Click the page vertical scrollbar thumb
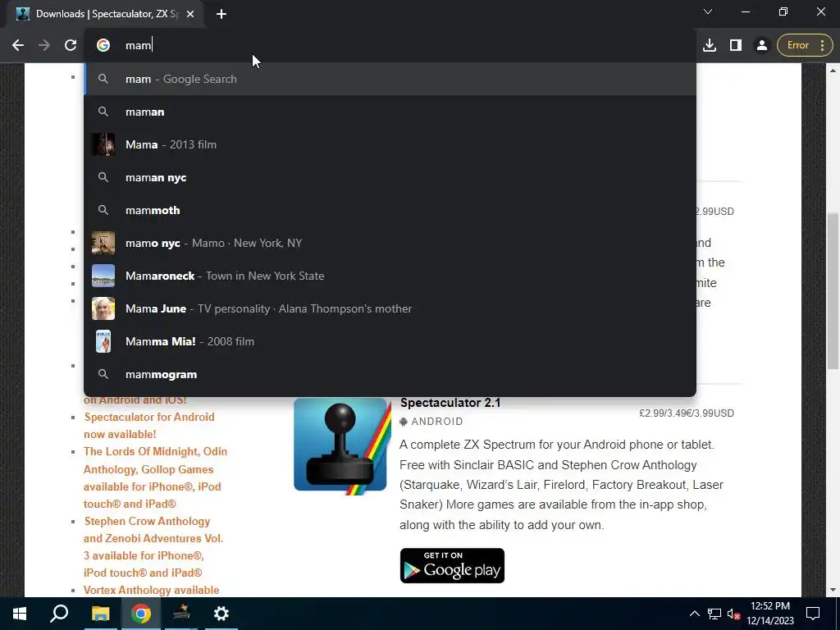Image resolution: width=840 pixels, height=630 pixels. point(833,291)
